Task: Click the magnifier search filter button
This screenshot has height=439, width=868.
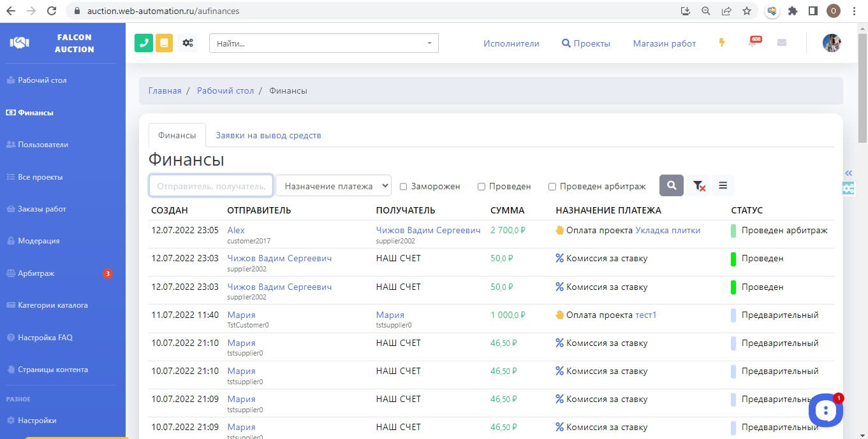Action: pos(671,185)
